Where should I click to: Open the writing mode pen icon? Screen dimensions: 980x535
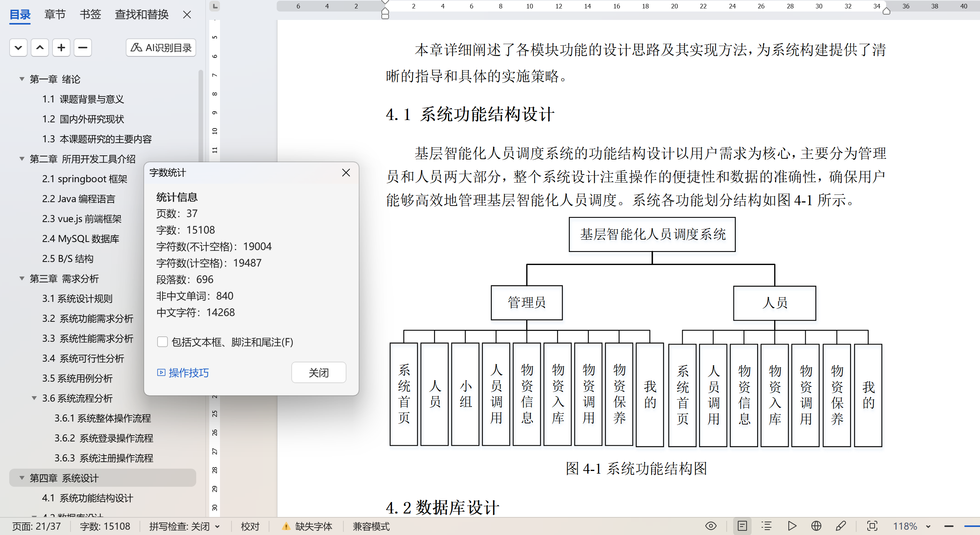pyautogui.click(x=840, y=526)
